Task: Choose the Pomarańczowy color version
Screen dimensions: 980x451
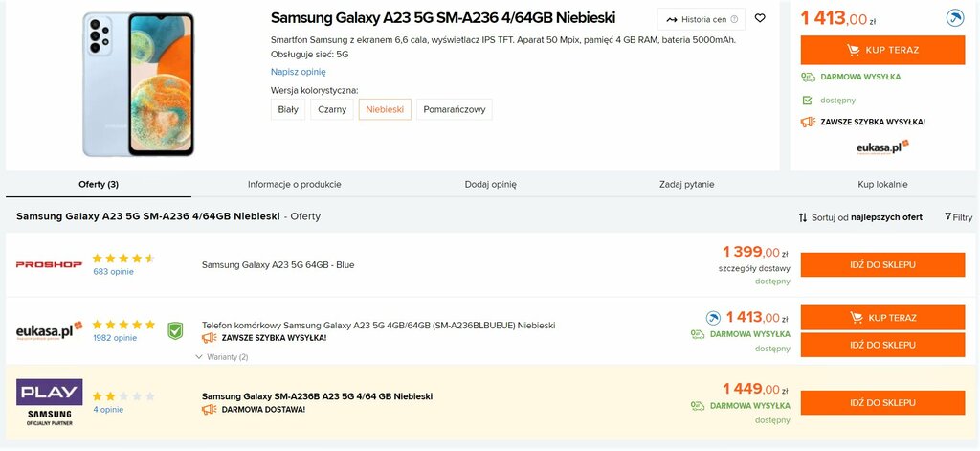Action: 455,109
